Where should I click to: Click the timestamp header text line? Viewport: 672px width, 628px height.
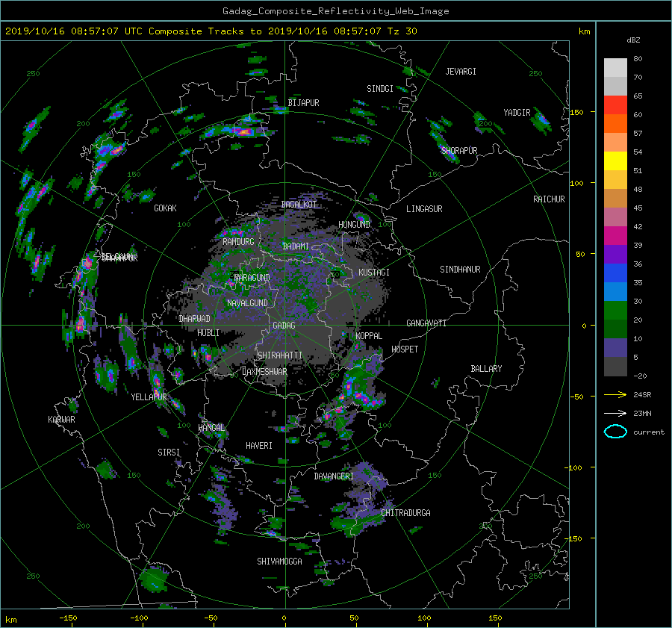211,31
